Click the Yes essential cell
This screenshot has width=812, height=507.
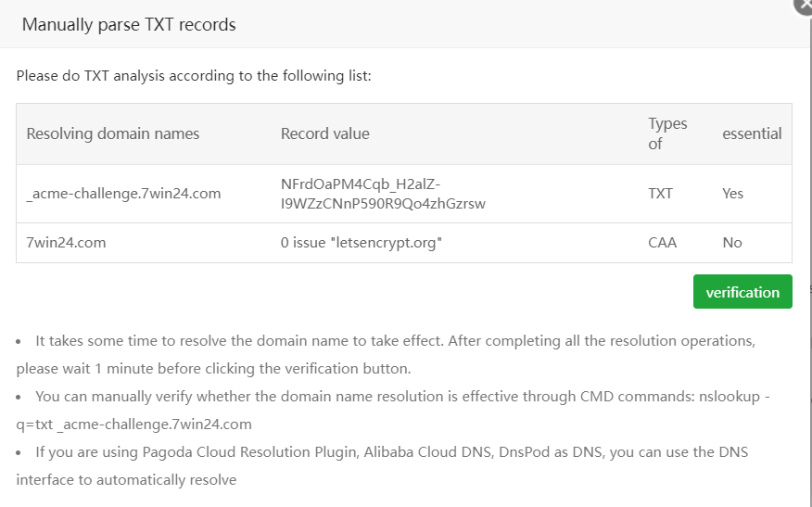click(732, 194)
